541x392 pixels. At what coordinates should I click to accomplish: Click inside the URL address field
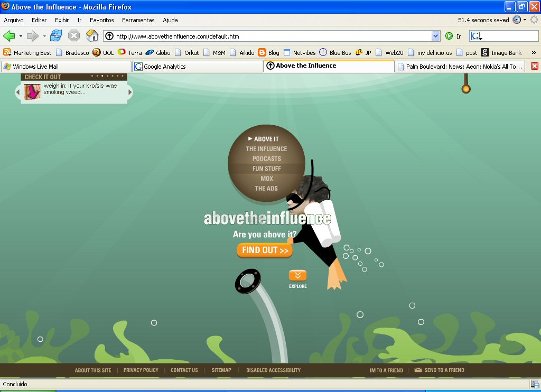(273, 36)
